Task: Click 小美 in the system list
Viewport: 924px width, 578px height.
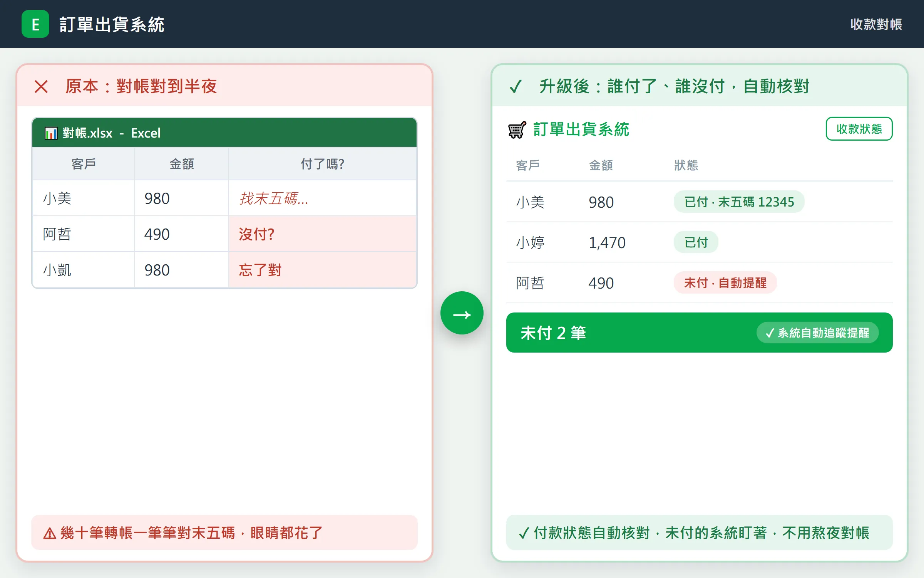Action: point(530,202)
